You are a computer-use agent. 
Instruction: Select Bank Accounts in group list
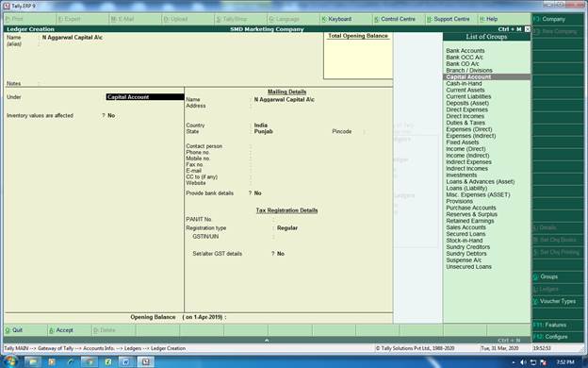(x=465, y=51)
